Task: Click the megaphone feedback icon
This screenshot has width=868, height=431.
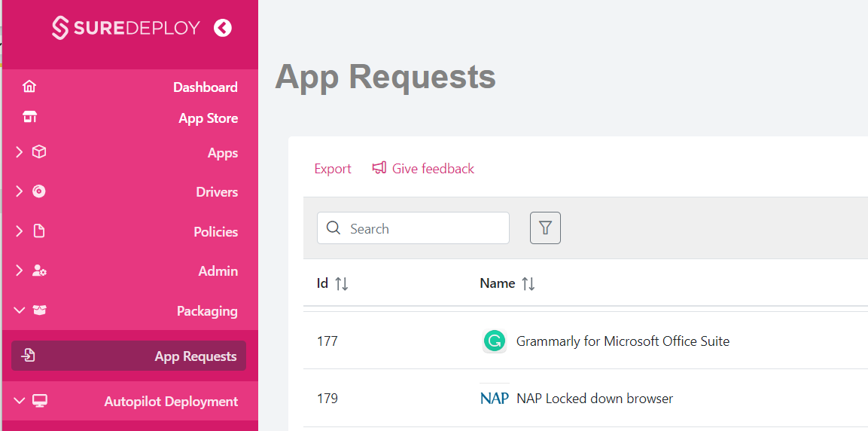Action: [x=379, y=168]
